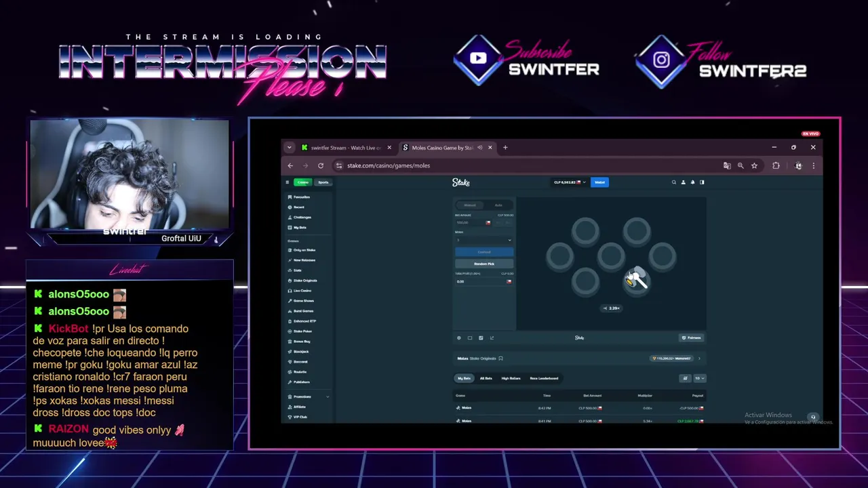
Task: Expand the leaderboard winner chevron arrow
Action: click(x=699, y=359)
